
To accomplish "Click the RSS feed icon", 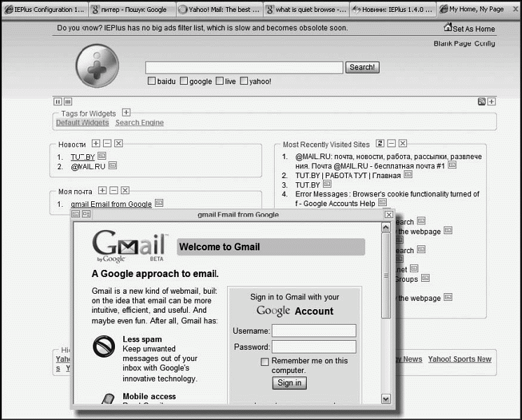I will coord(481,102).
